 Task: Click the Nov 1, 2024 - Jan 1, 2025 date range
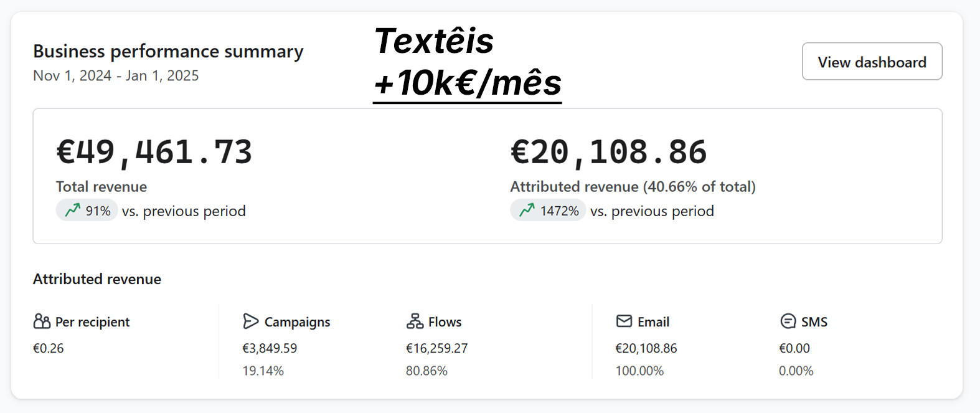[x=116, y=75]
